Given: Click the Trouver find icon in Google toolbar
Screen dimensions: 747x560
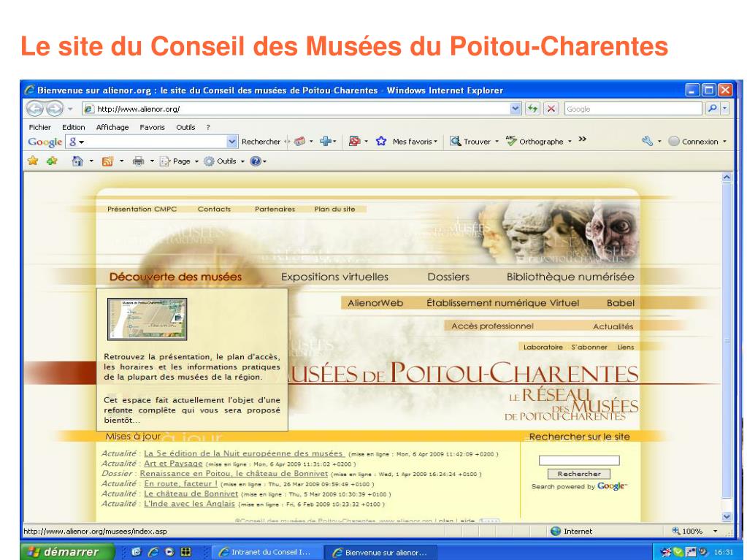Looking at the screenshot, I should pos(456,142).
